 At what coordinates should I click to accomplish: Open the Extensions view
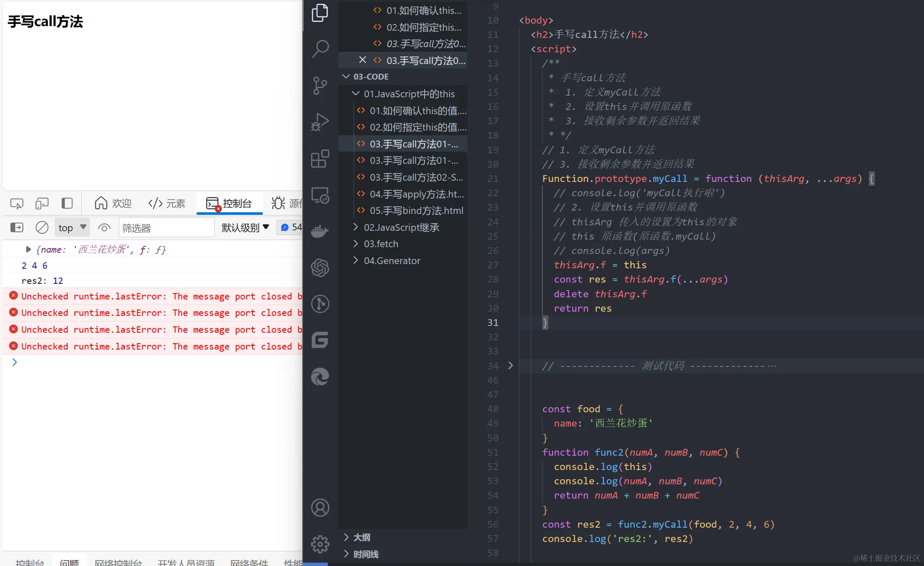[x=320, y=159]
